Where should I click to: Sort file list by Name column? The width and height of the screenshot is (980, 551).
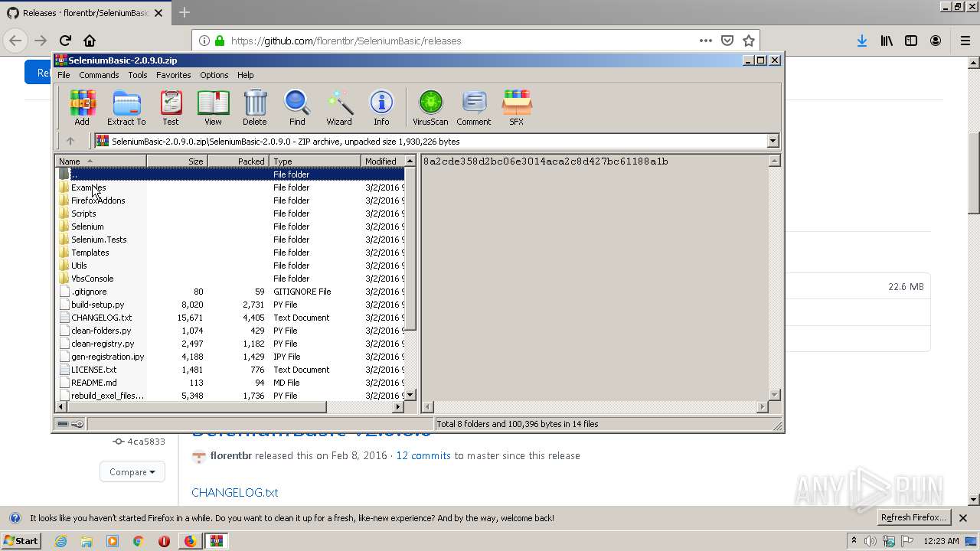click(100, 161)
